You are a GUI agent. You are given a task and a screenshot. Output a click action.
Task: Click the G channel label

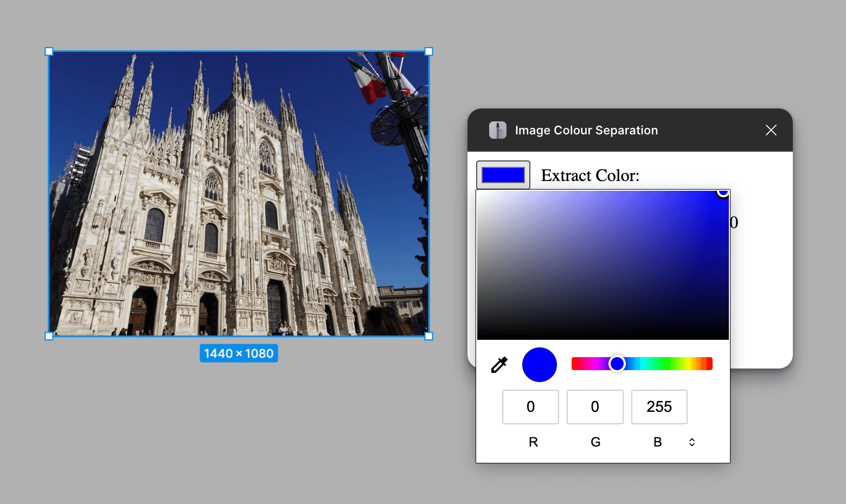click(x=595, y=442)
